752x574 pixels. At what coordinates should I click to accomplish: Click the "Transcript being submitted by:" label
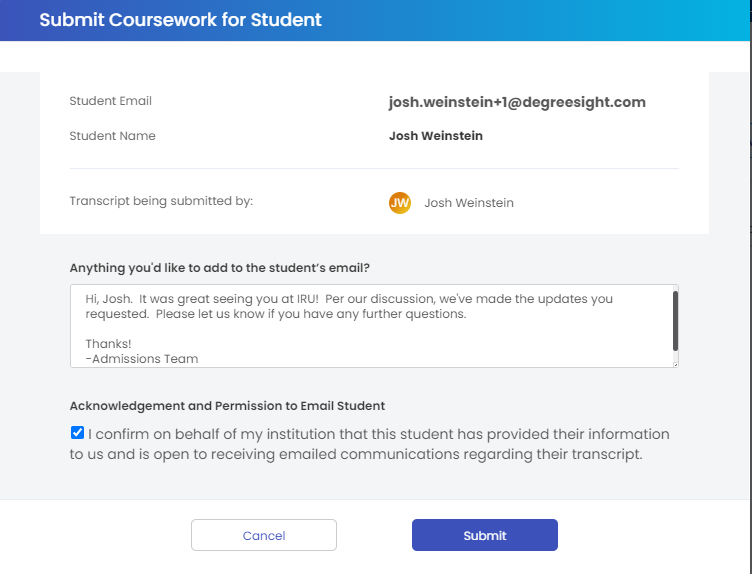(x=161, y=201)
